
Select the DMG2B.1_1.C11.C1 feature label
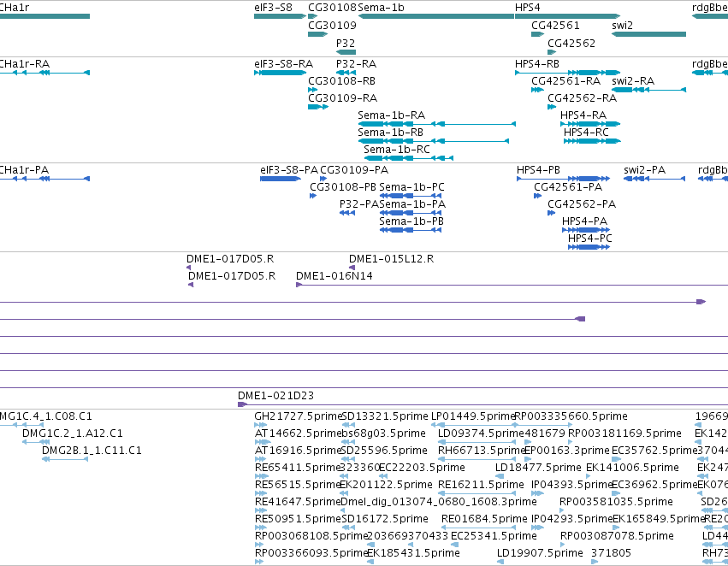click(x=92, y=451)
